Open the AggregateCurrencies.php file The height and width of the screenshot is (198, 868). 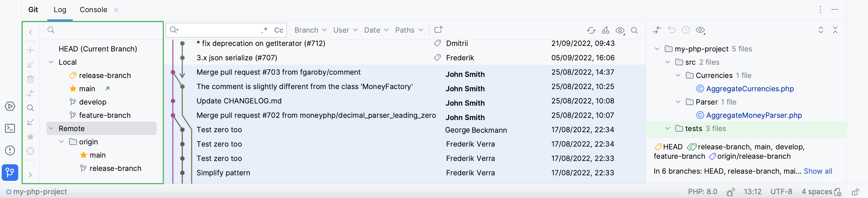750,88
